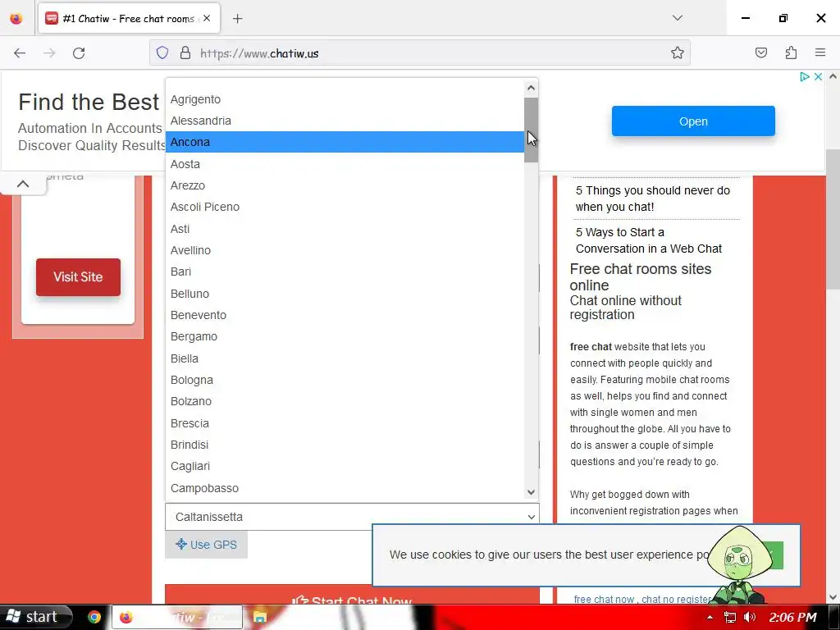Image resolution: width=840 pixels, height=630 pixels.
Task: Show hidden tray icons arrow
Action: (710, 617)
